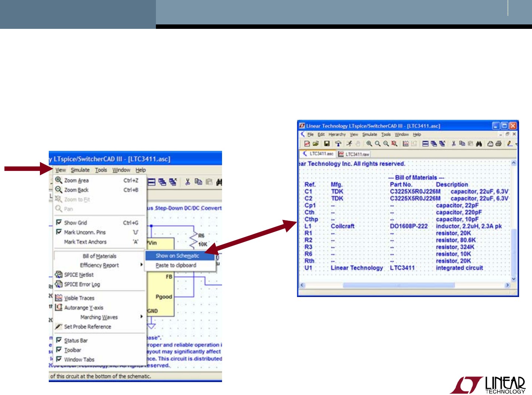Click Tile Windows icon in right window toolbar
The width and height of the screenshot is (532, 395).
tap(425, 144)
